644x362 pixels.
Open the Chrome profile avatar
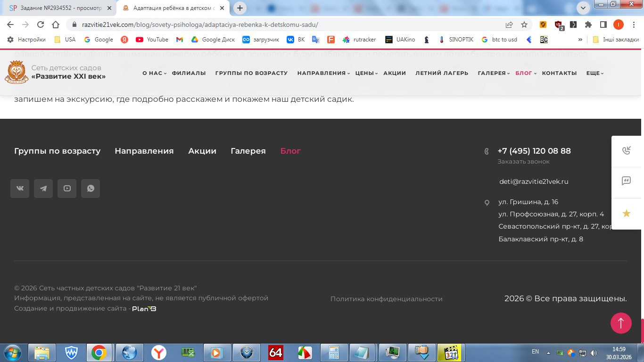[619, 25]
